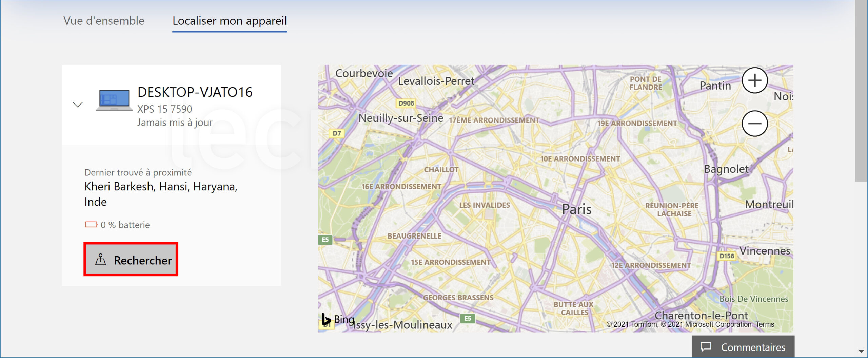Zoom in on the map
Viewport: 868px width, 358px height.
pos(755,80)
